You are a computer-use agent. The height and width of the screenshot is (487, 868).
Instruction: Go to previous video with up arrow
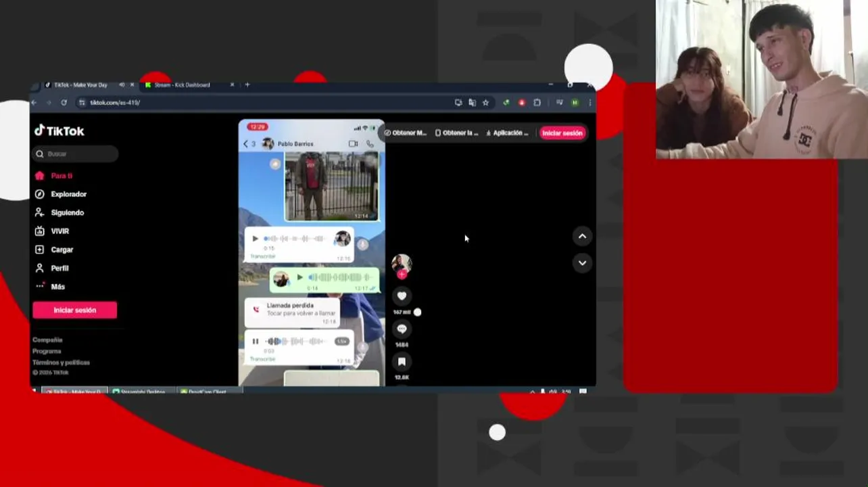click(582, 236)
